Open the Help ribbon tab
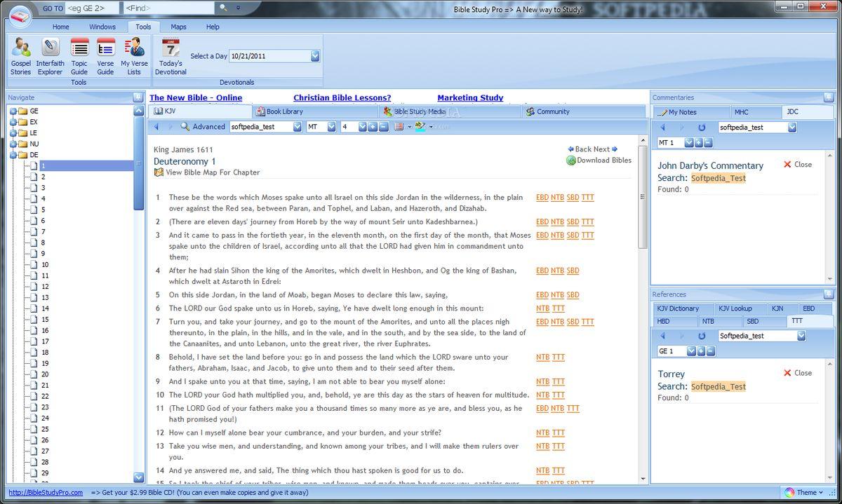The width and height of the screenshot is (842, 504). point(213,27)
